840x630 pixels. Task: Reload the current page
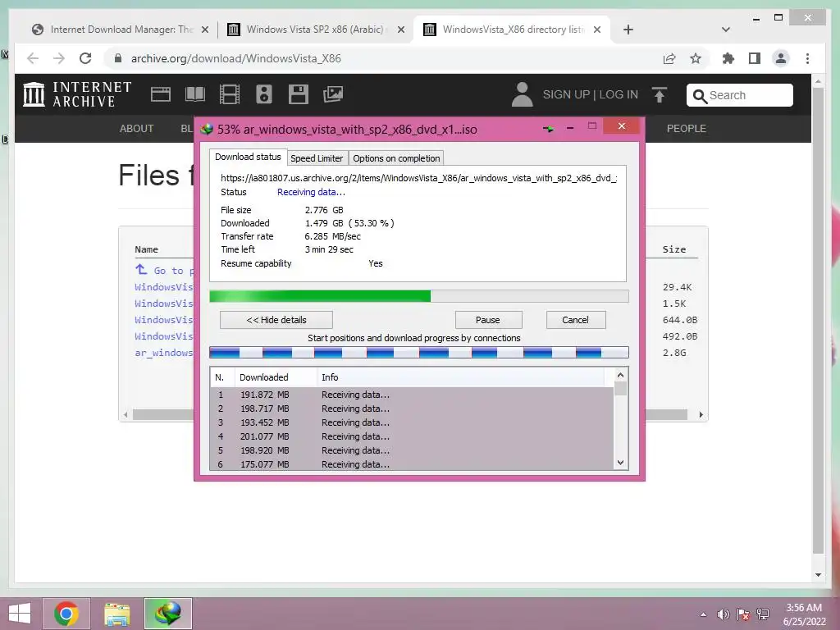click(x=85, y=58)
